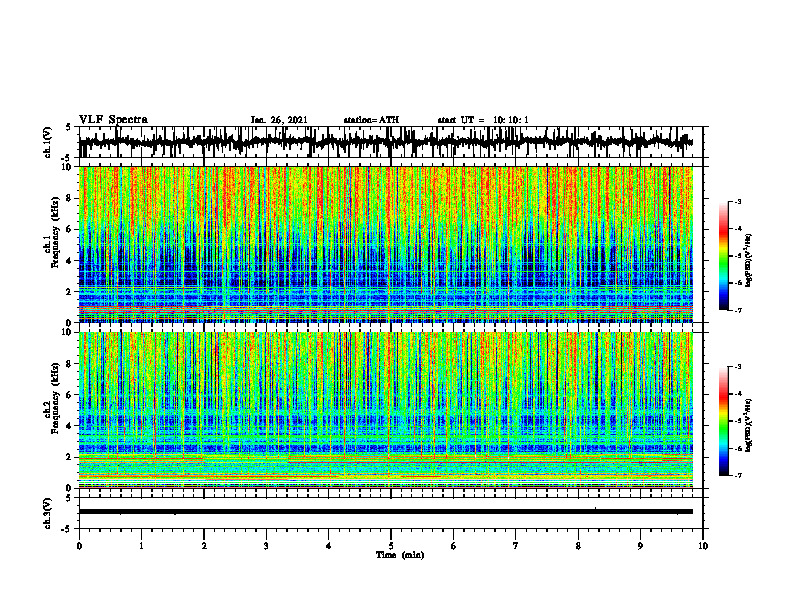
Task: Click the "5" tick of ch.1(V) axis
Action: coord(69,128)
